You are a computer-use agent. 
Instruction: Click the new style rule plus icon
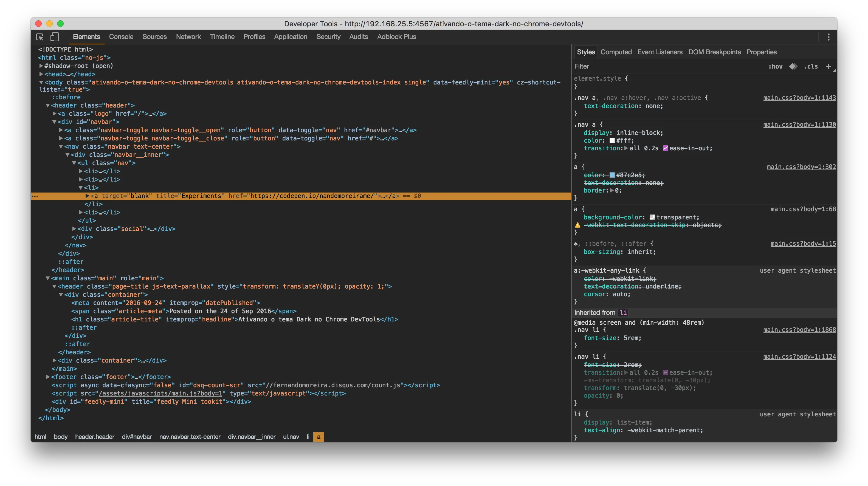pos(828,66)
